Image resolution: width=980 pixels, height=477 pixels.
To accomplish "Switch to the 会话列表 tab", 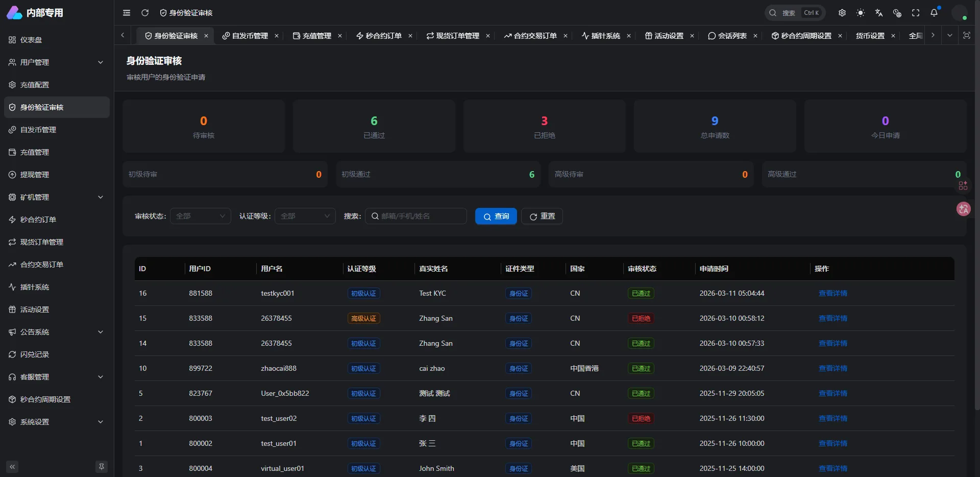I will 727,36.
